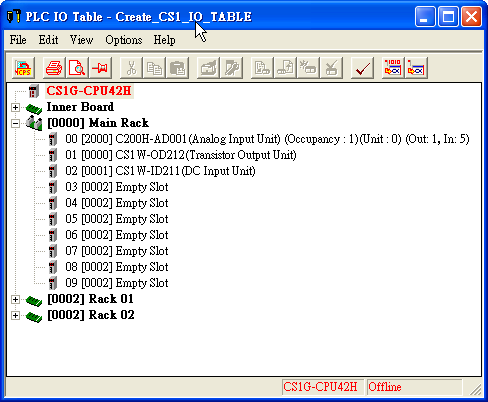
Task: Click the create IO table icon
Action: (x=308, y=68)
